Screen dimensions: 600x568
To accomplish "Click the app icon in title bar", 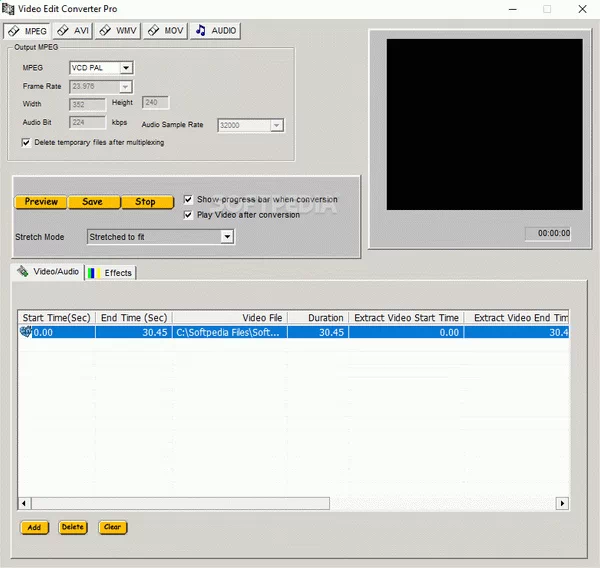I will tap(10, 9).
